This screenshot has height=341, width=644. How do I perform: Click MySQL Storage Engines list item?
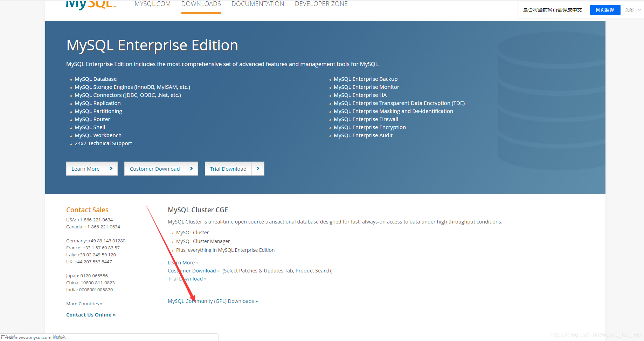tap(132, 87)
